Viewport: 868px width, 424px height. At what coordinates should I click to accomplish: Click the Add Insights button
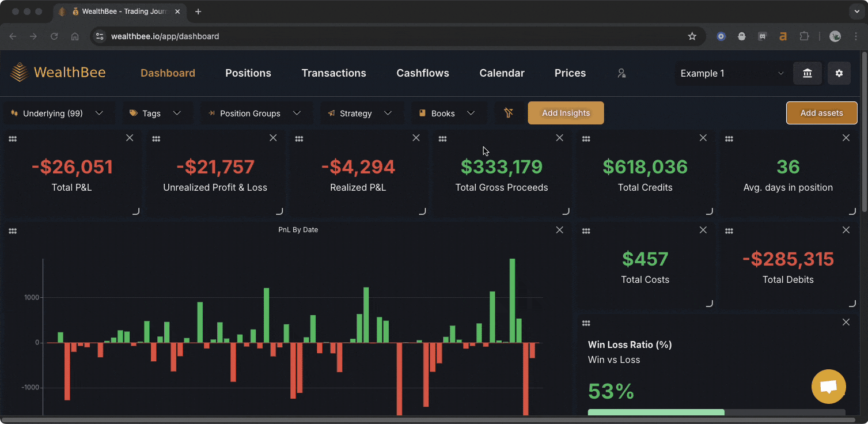(x=566, y=113)
